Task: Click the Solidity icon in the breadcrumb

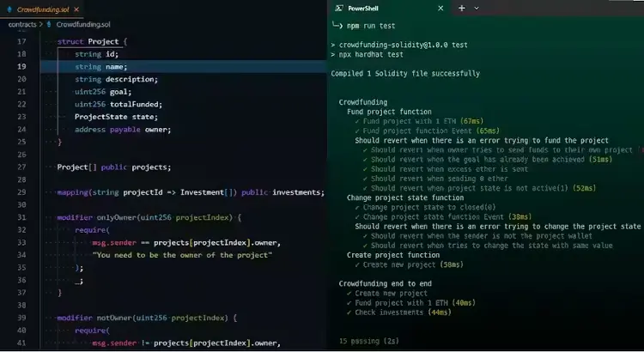Action: (x=49, y=24)
